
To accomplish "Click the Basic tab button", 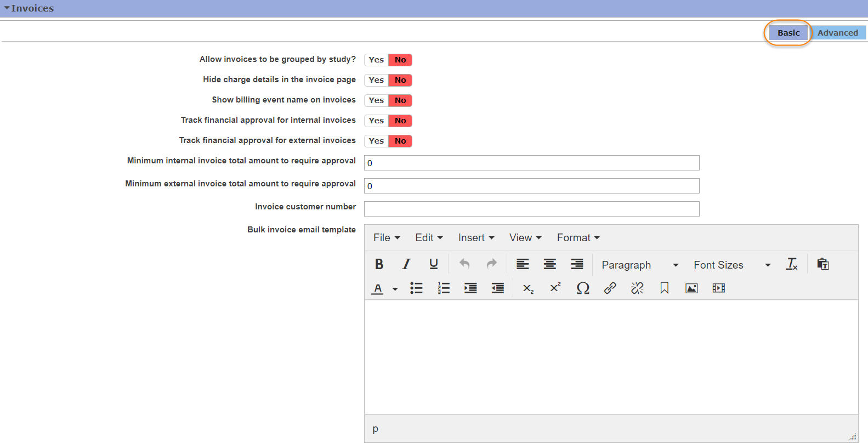I will pyautogui.click(x=788, y=33).
